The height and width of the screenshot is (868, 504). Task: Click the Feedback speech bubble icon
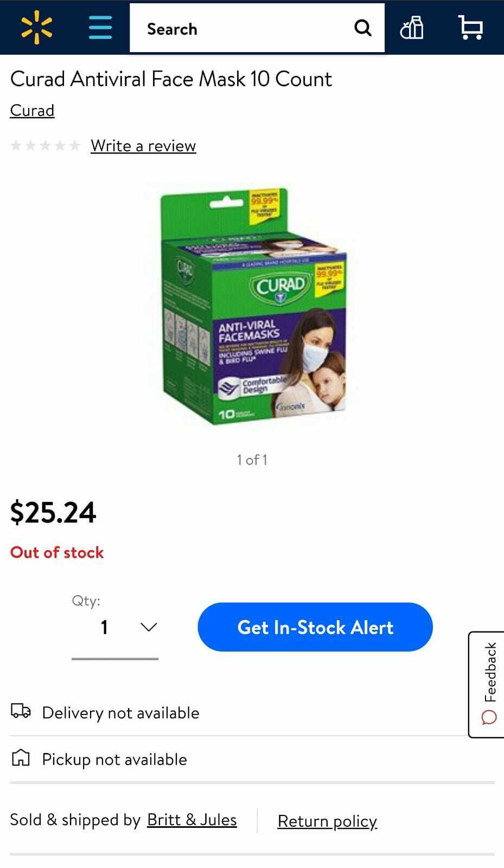click(x=489, y=718)
